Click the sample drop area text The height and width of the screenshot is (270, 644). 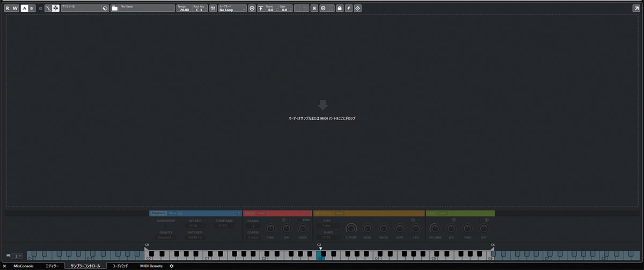point(322,118)
